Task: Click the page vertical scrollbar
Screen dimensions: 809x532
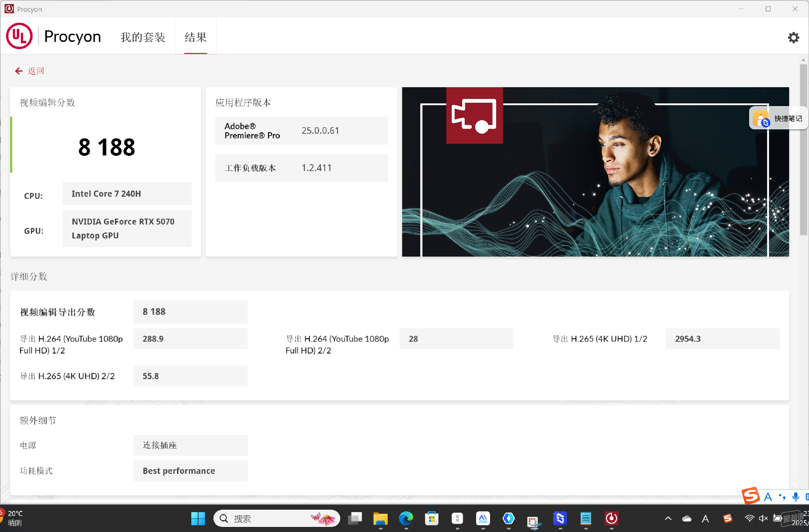Action: coord(803,150)
